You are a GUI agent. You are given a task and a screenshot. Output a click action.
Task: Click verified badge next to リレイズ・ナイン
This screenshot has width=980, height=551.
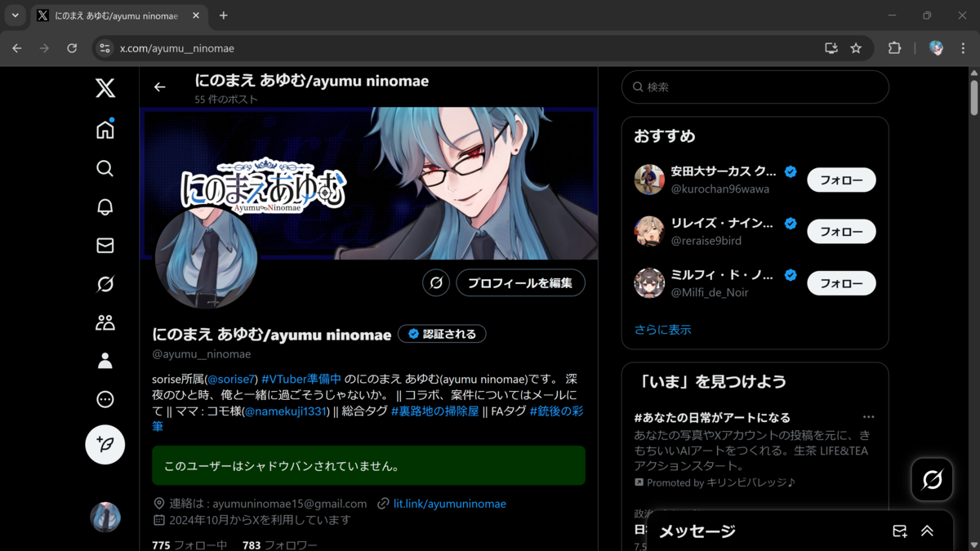click(791, 224)
